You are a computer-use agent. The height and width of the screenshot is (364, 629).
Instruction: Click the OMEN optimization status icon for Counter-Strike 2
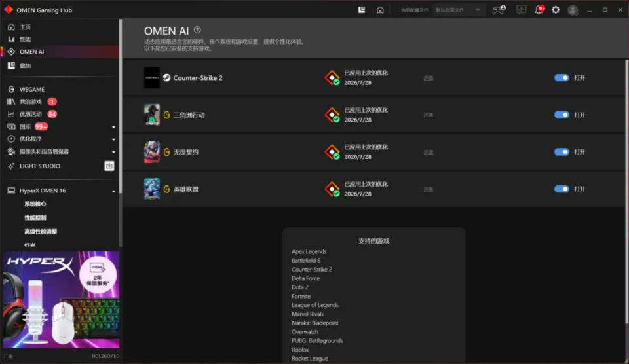point(332,78)
